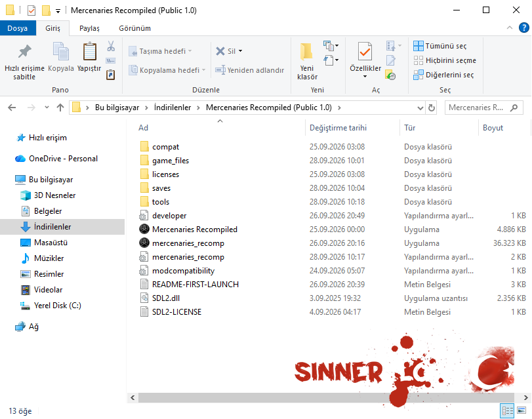Go back with the left arrow

click(x=12, y=108)
